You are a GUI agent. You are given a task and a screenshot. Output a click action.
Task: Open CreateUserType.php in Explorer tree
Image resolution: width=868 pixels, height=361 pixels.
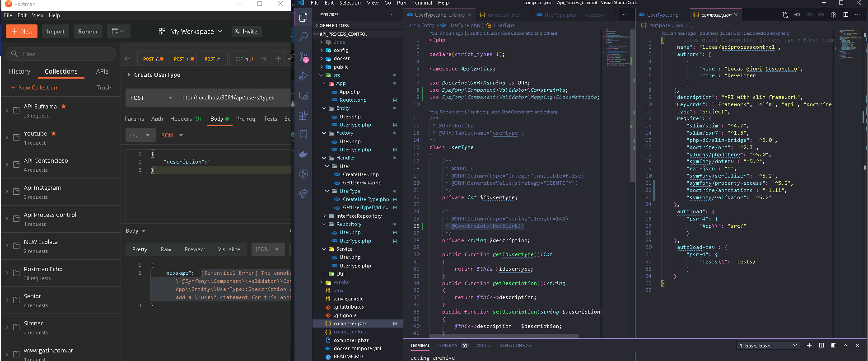(366, 199)
